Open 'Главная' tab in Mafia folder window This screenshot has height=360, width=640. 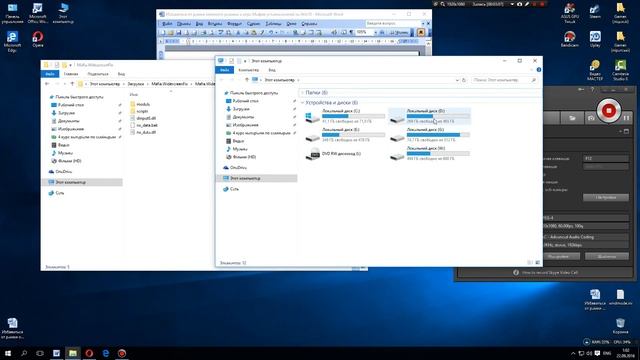[71, 74]
